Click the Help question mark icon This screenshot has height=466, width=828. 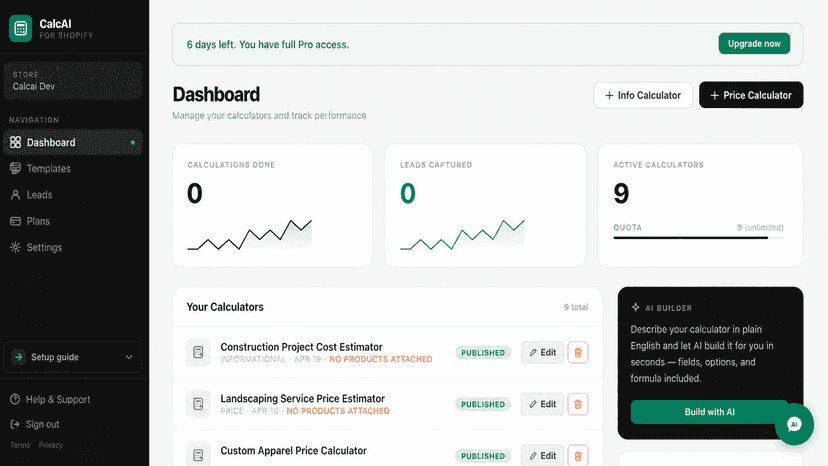click(15, 399)
